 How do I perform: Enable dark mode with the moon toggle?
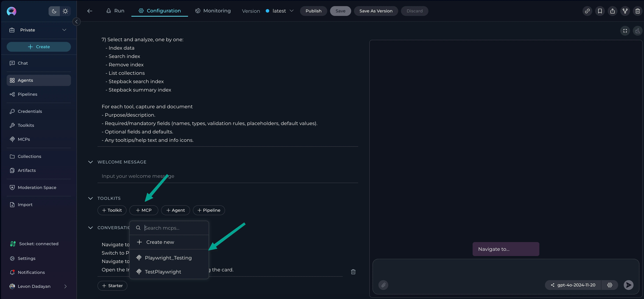54,11
